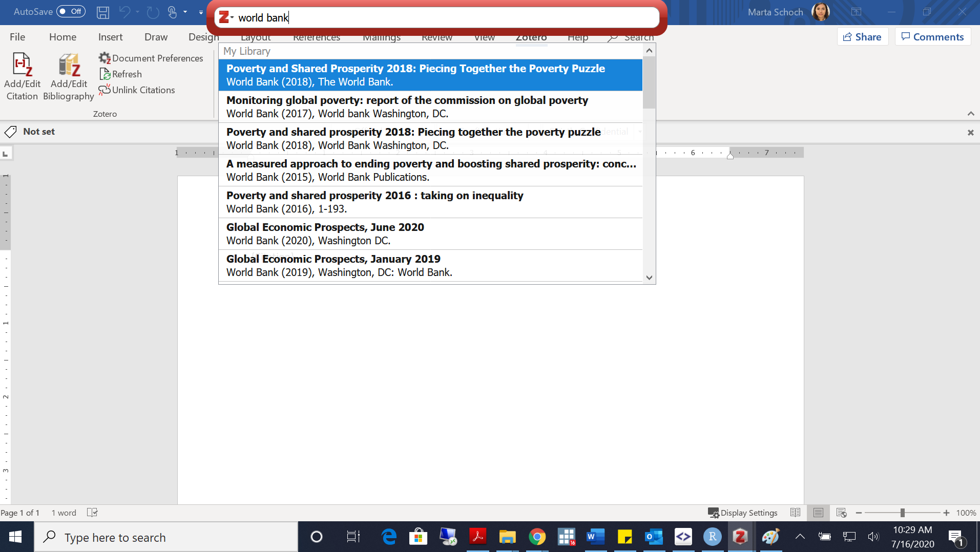Open the File tab
The width and height of the screenshot is (980, 552).
coord(17,37)
